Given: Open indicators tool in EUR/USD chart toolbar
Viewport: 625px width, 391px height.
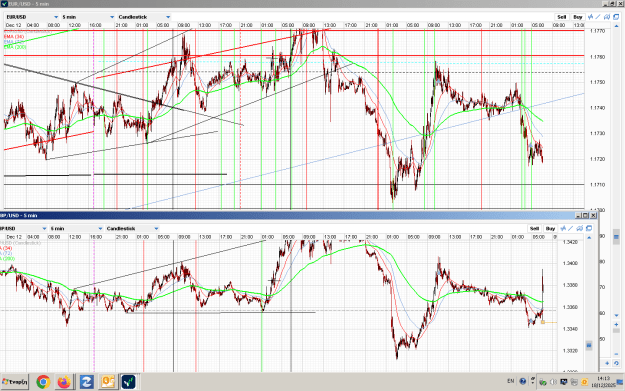Looking at the screenshot, I should (590, 17).
